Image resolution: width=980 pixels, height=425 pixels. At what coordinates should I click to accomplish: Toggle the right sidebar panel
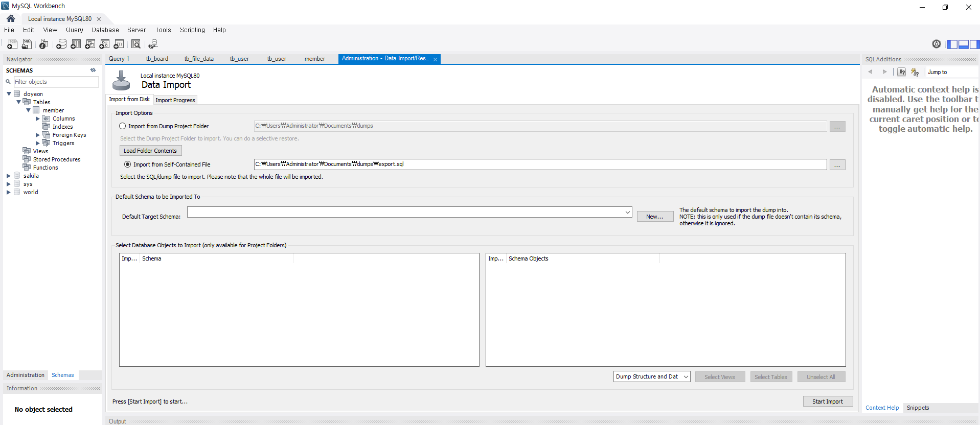[974, 44]
